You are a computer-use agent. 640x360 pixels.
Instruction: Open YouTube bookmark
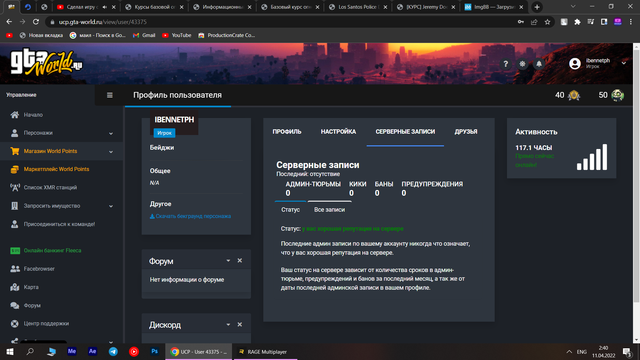pyautogui.click(x=177, y=36)
